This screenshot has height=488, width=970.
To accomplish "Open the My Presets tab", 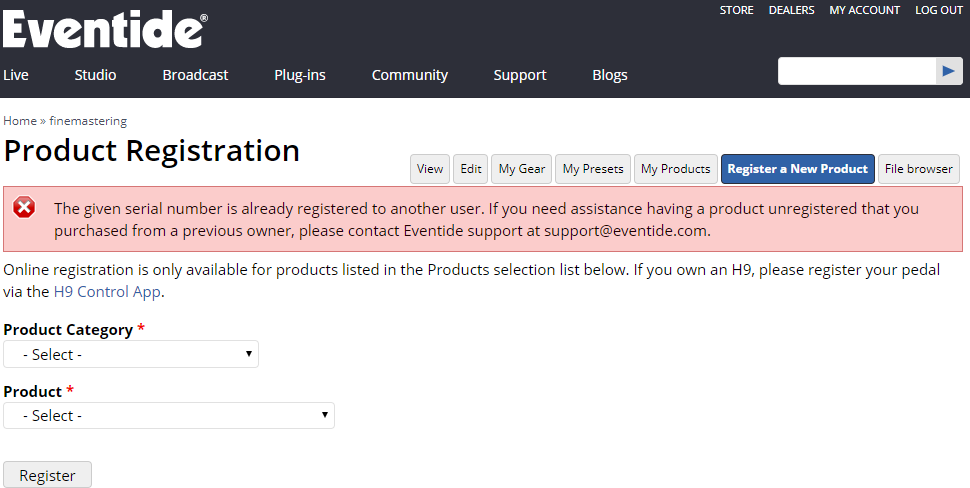I will 593,169.
